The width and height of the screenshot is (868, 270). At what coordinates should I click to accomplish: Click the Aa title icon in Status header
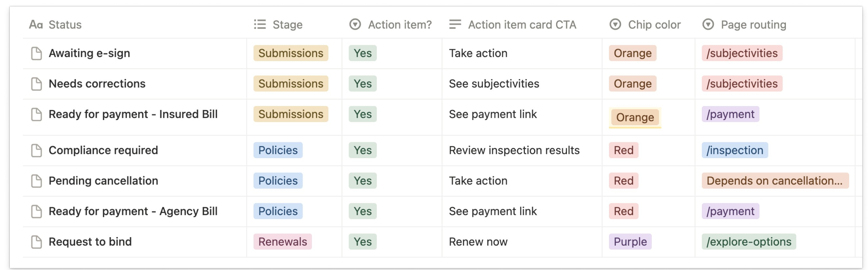[36, 24]
